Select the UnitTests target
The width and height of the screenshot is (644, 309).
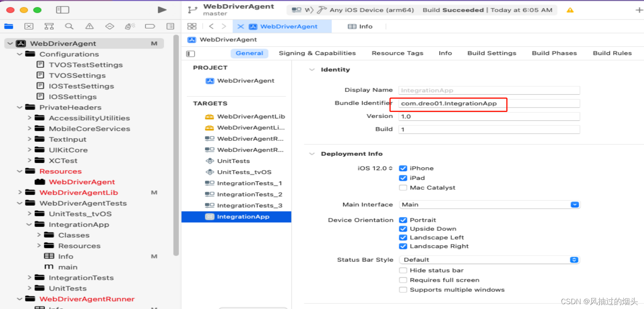pyautogui.click(x=228, y=161)
